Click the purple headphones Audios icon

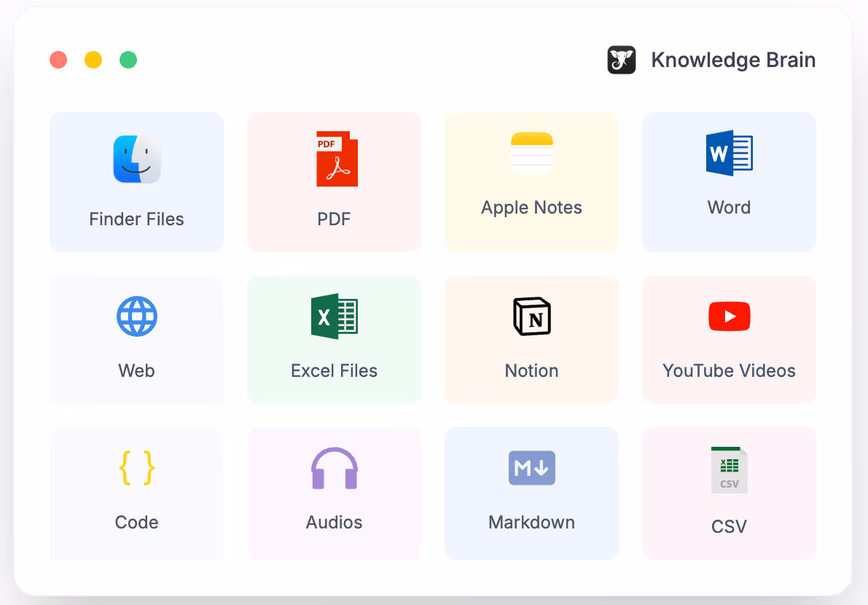[x=335, y=468]
